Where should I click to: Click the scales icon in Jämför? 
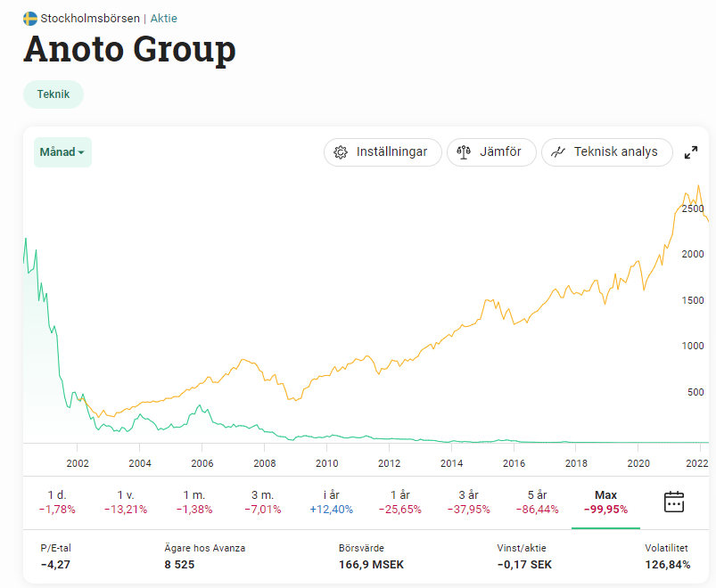(x=463, y=152)
